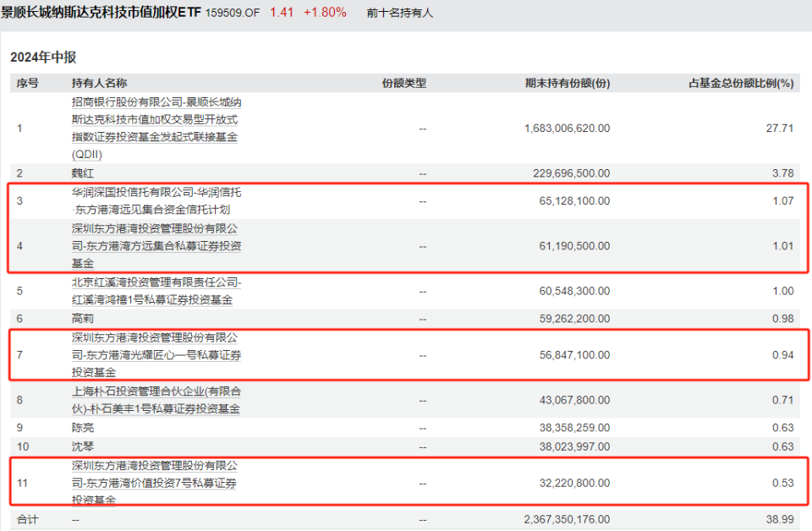Click the percentage value 3.78
812x531 pixels.
(783, 173)
